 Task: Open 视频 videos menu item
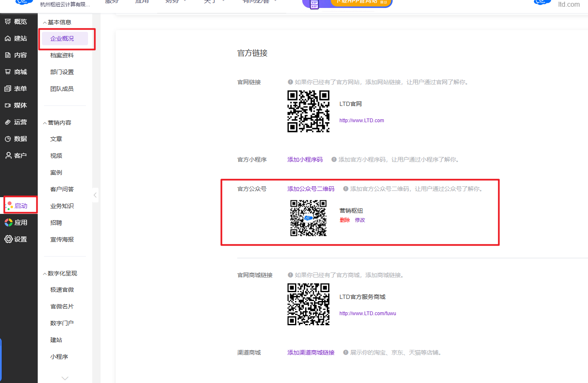point(56,156)
